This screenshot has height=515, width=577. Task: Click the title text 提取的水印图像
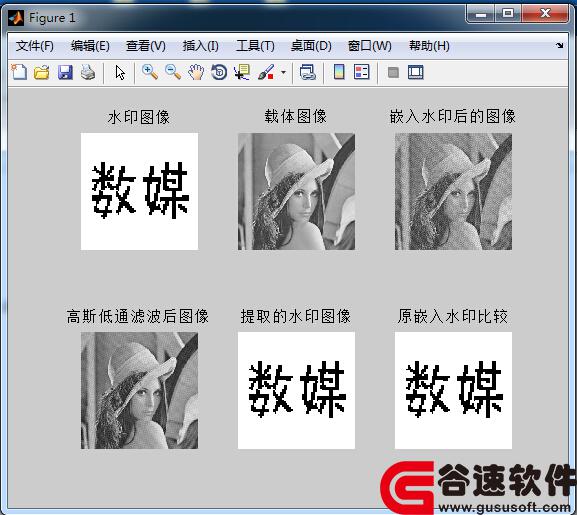tap(296, 316)
